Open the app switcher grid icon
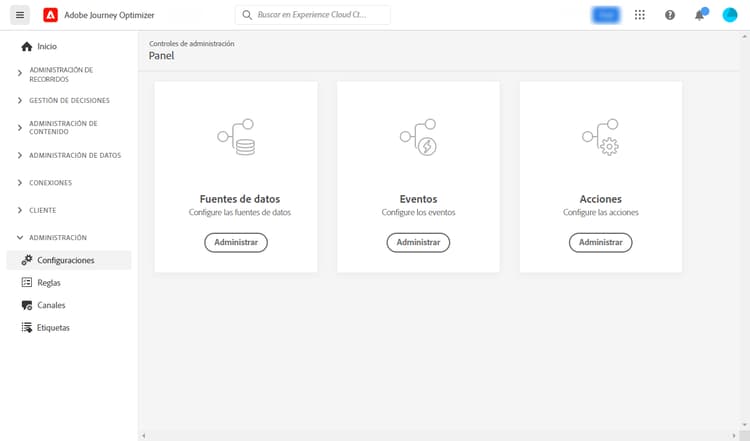 [640, 15]
